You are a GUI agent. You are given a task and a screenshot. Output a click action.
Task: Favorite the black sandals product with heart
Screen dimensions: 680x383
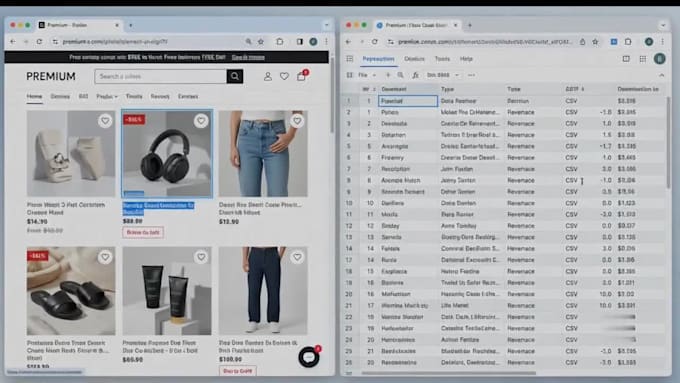[105, 257]
